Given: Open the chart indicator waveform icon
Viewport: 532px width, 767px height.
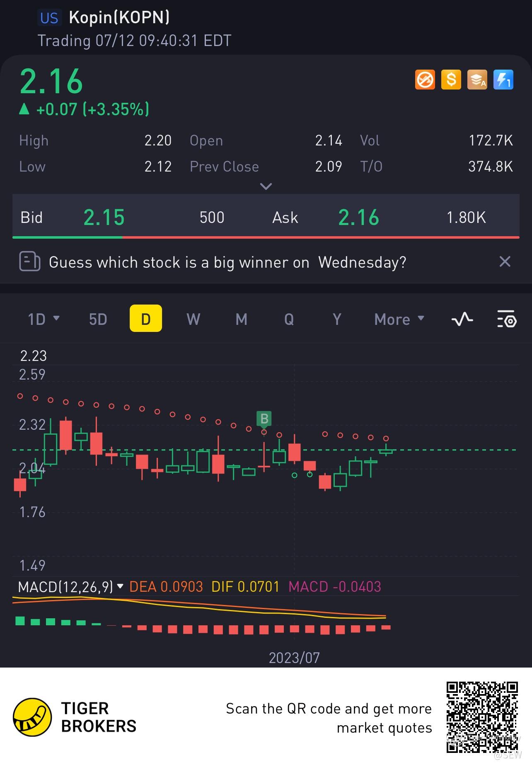Looking at the screenshot, I should click(x=462, y=319).
